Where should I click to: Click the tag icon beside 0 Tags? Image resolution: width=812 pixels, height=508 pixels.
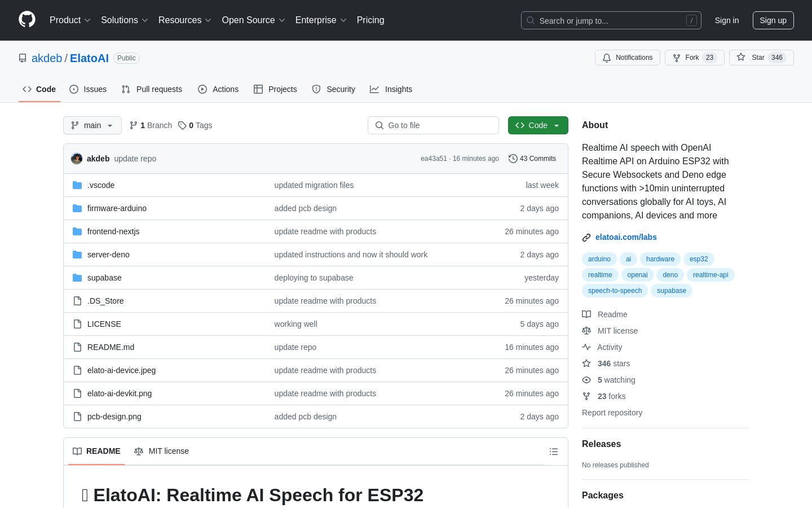point(182,125)
